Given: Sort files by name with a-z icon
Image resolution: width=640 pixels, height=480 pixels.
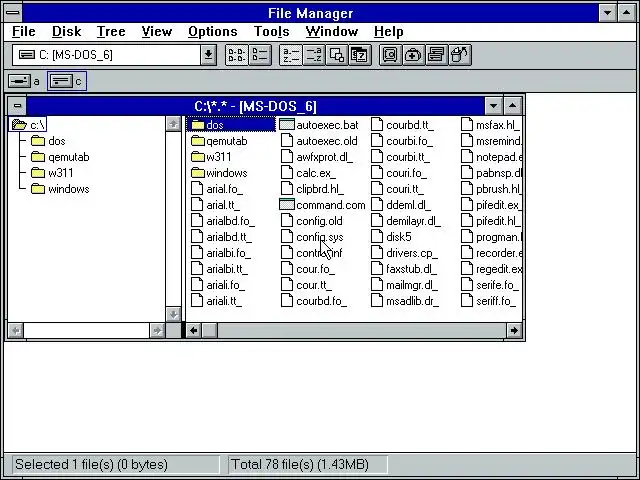Looking at the screenshot, I should 291,55.
